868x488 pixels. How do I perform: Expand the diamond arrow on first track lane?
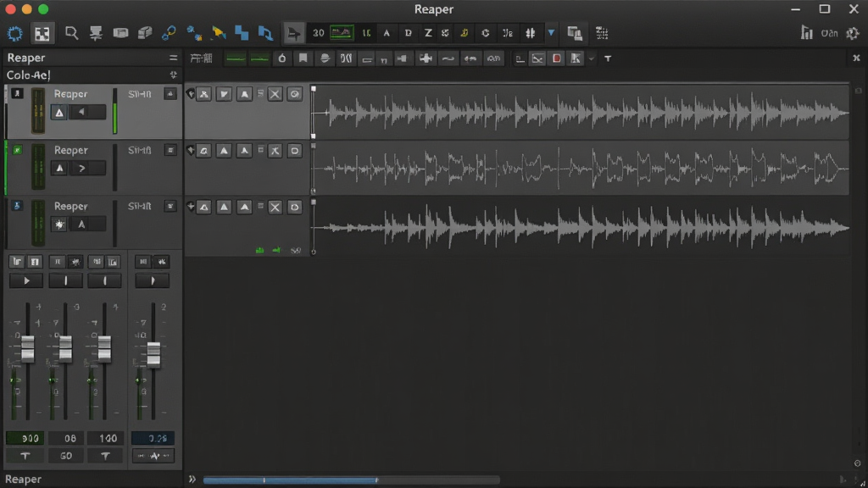click(190, 93)
